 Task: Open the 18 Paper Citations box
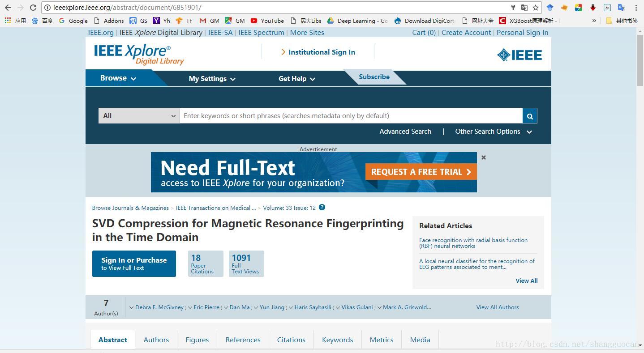coord(206,264)
